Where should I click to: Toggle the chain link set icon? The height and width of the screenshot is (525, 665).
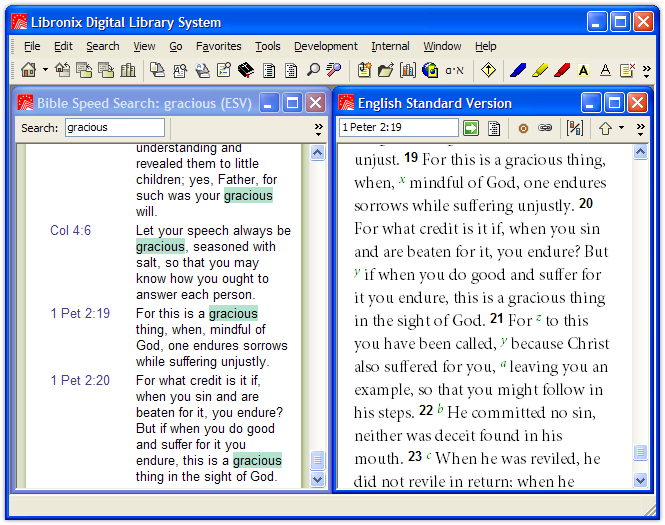pos(545,128)
